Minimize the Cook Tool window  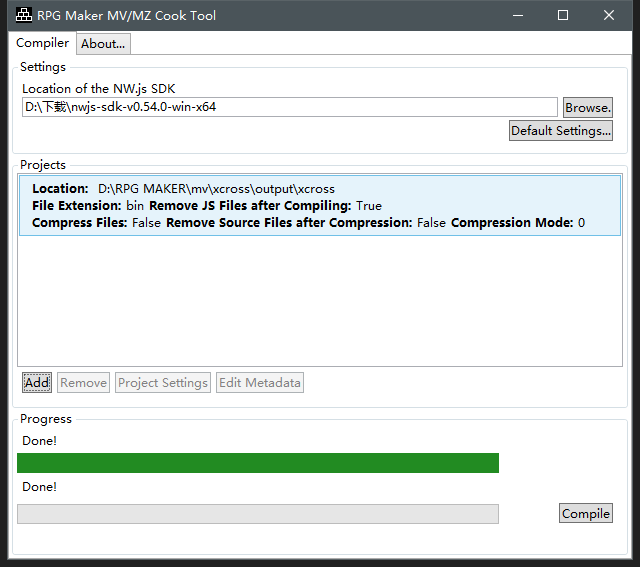point(518,16)
